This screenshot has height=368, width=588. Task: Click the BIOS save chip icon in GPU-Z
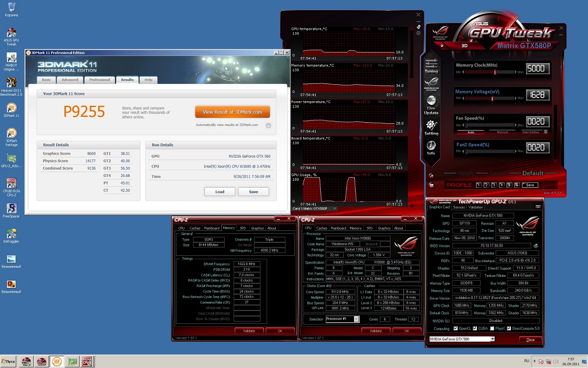point(535,246)
